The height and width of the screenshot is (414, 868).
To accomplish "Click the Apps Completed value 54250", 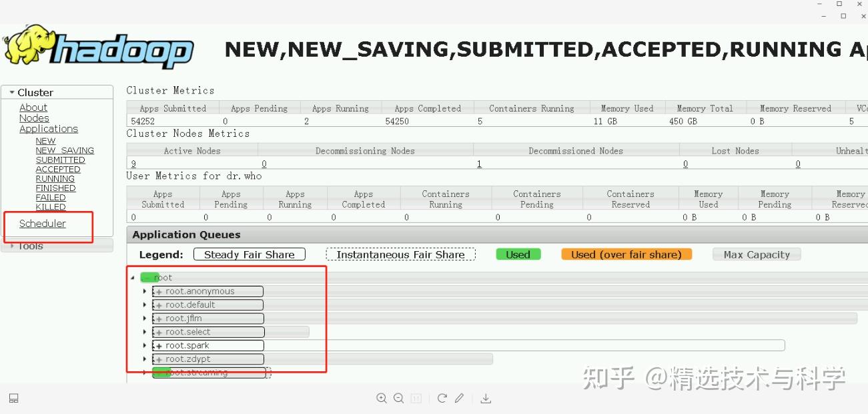I will pyautogui.click(x=397, y=121).
